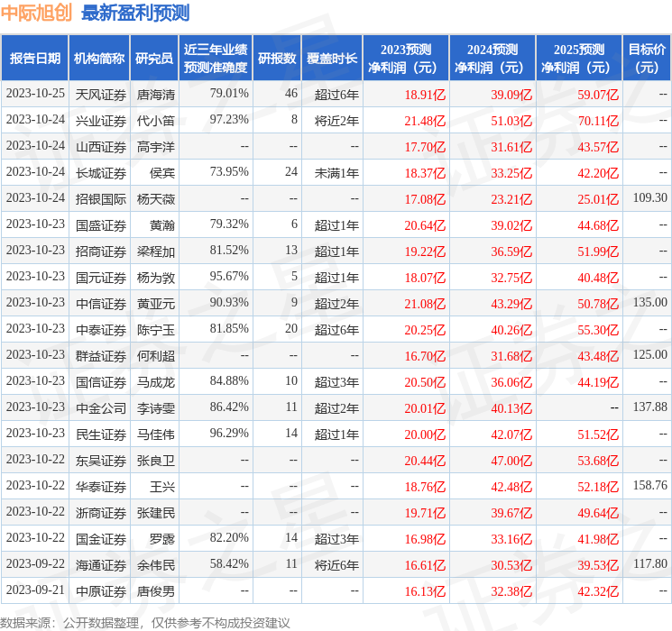Viewport: 672px width, 631px height.
Task: Click the 山西证券 institution cell
Action: click(x=101, y=147)
